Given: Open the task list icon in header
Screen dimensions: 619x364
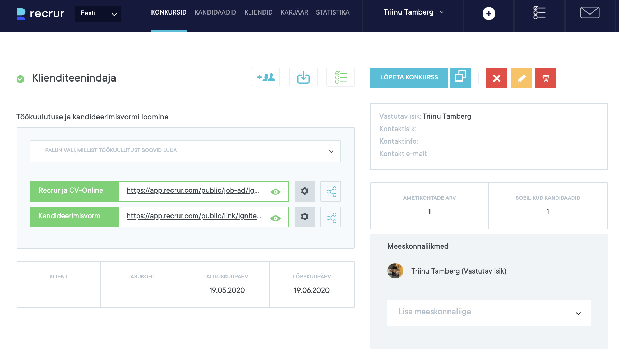Looking at the screenshot, I should point(539,13).
